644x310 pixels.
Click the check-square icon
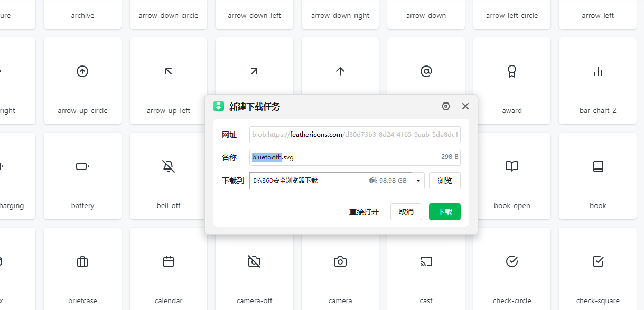pyautogui.click(x=598, y=261)
